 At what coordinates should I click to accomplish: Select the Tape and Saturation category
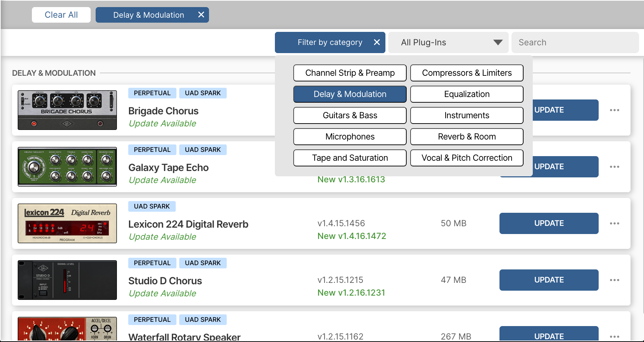tap(350, 158)
